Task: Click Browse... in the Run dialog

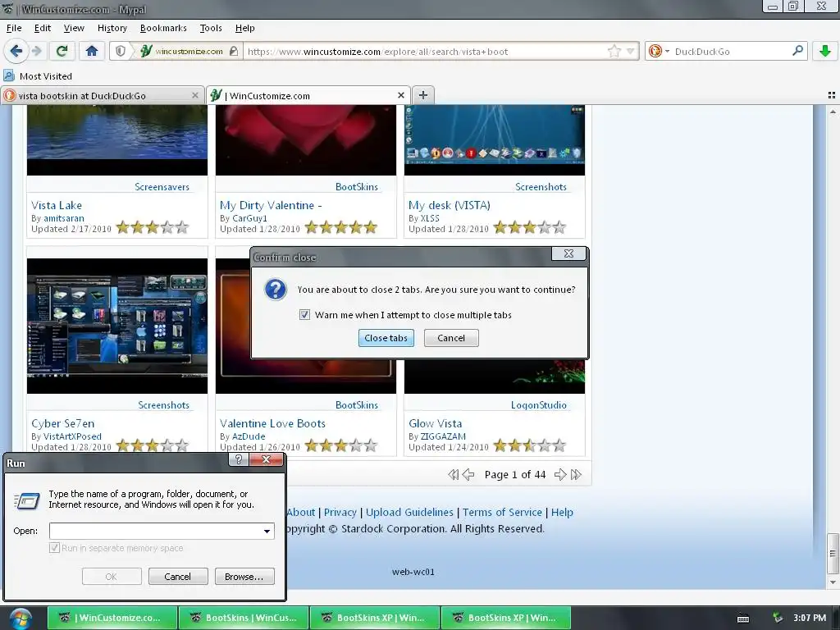Action: [x=244, y=577]
